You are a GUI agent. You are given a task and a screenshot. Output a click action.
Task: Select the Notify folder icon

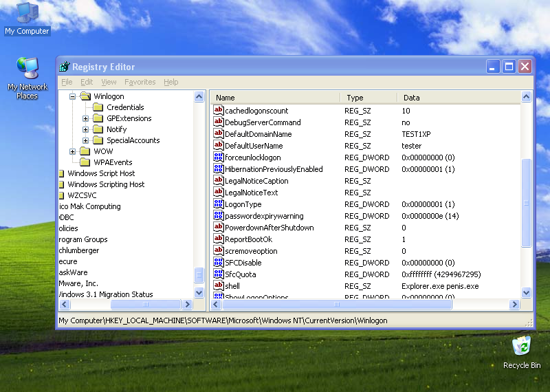click(98, 129)
